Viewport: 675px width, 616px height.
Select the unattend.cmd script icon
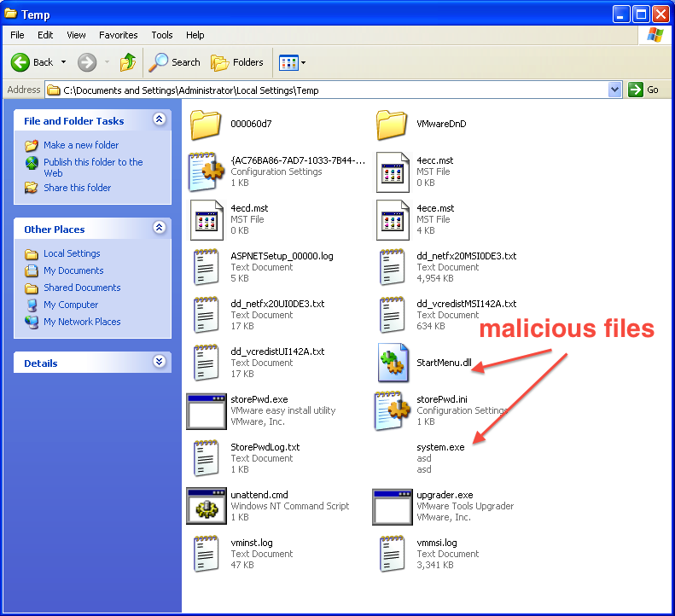[207, 506]
